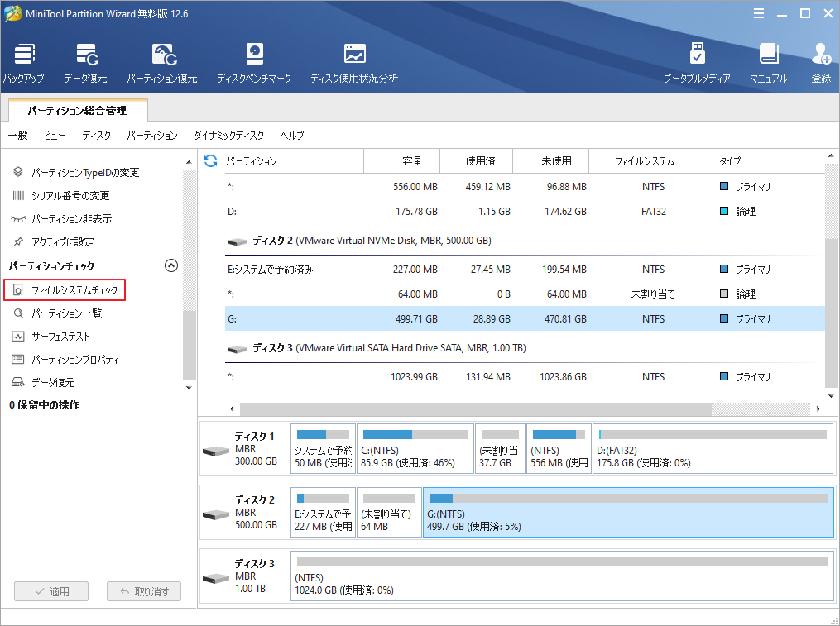Viewport: 840px width, 626px height.
Task: Select ディスク 1 drive icon in disk map
Action: (x=216, y=451)
